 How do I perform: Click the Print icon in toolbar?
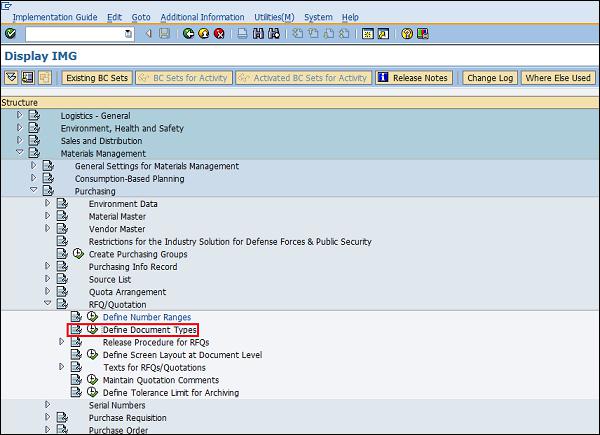242,34
